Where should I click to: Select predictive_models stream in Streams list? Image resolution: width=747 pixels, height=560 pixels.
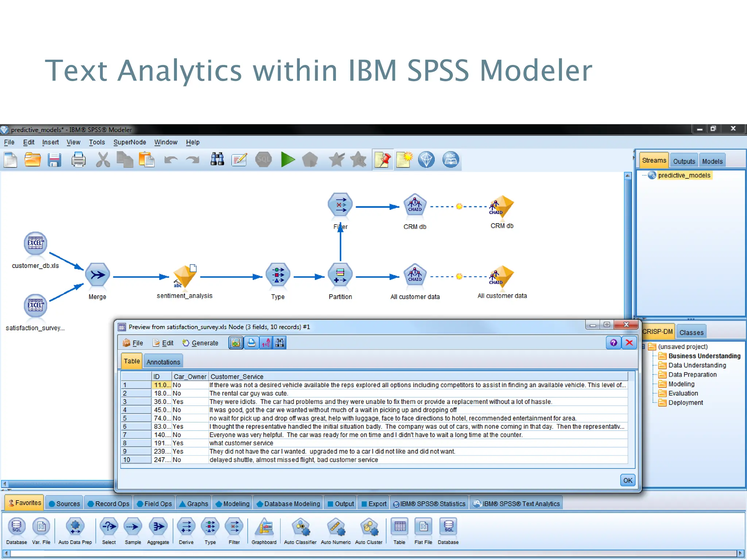click(684, 175)
